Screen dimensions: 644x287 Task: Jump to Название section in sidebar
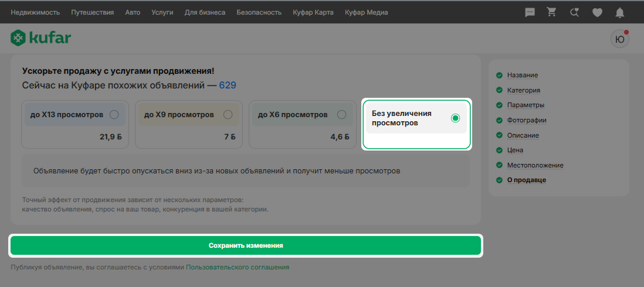(523, 75)
